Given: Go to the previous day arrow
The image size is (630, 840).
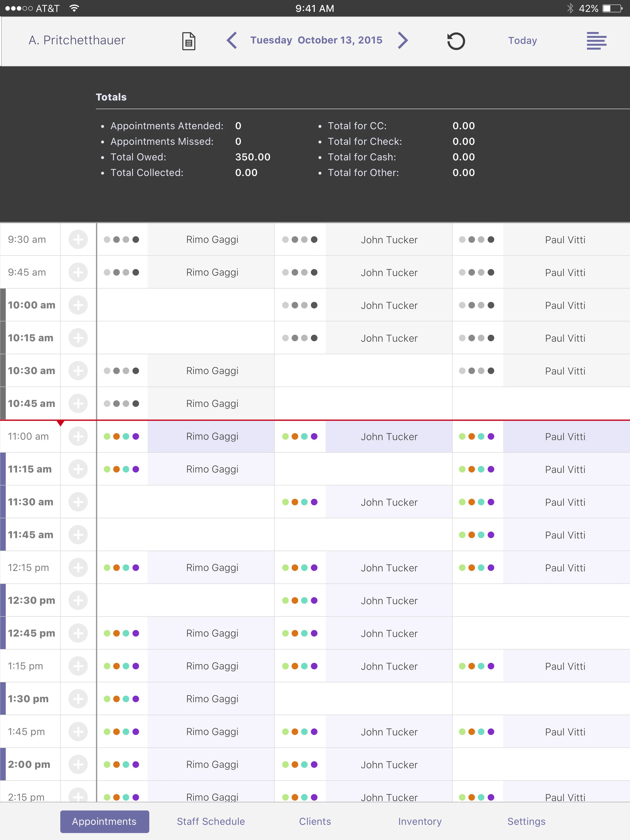Looking at the screenshot, I should (232, 40).
